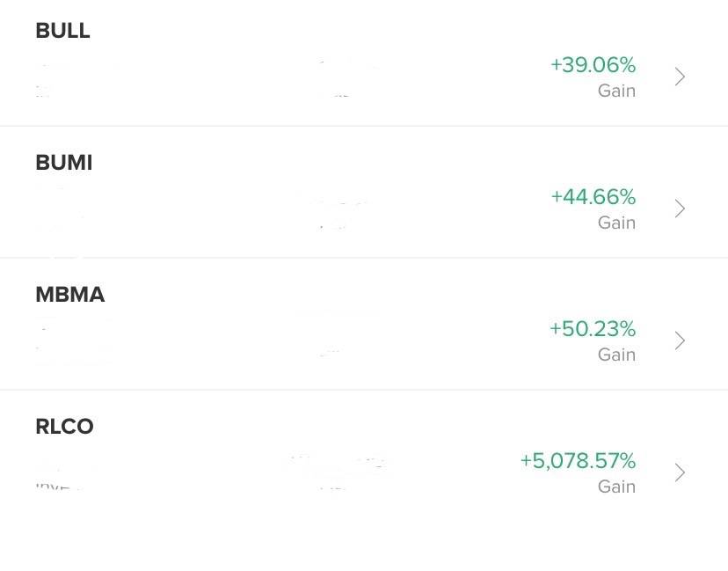728x571 pixels.
Task: Choose the RLCO ticker heading
Action: click(64, 427)
